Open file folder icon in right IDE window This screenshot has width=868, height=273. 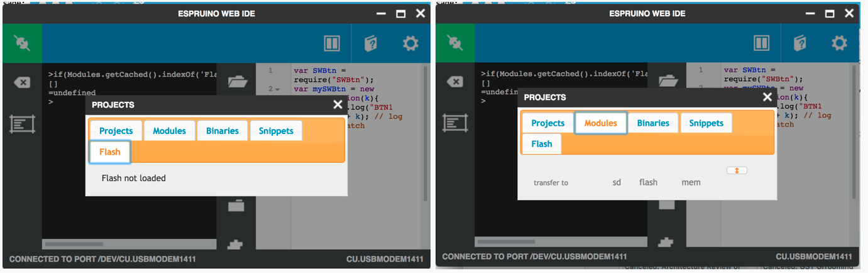pyautogui.click(x=667, y=81)
